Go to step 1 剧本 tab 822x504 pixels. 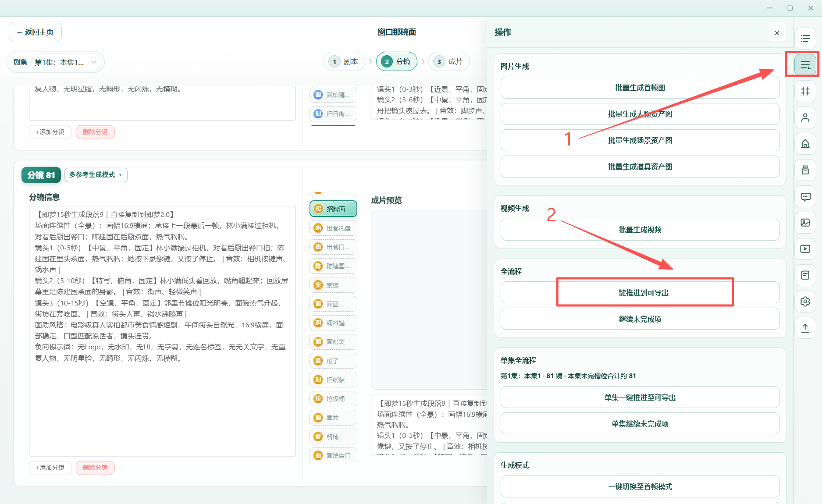point(345,61)
